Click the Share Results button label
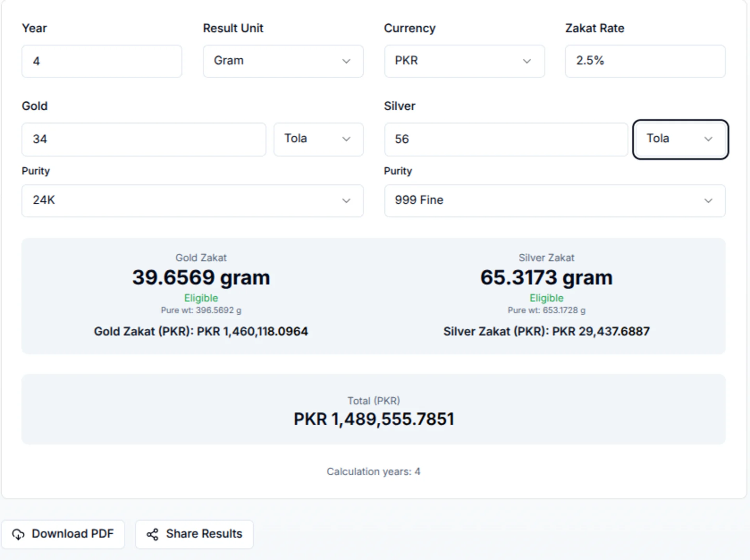Image resolution: width=750 pixels, height=560 pixels. coord(204,534)
